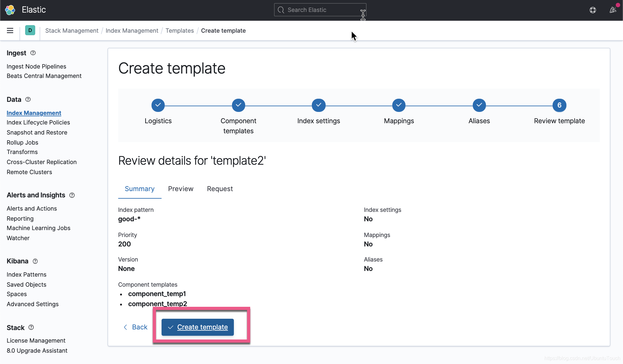
Task: Open Advanced Settings page
Action: (33, 304)
